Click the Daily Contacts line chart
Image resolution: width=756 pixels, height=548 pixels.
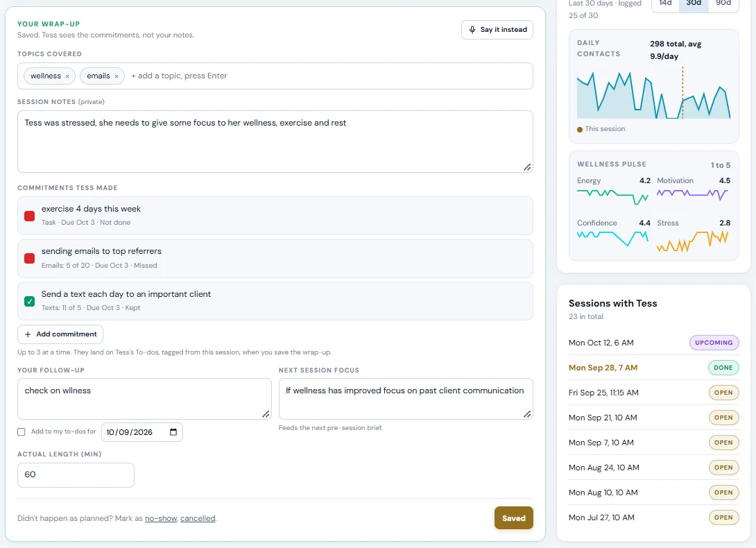pos(654,93)
